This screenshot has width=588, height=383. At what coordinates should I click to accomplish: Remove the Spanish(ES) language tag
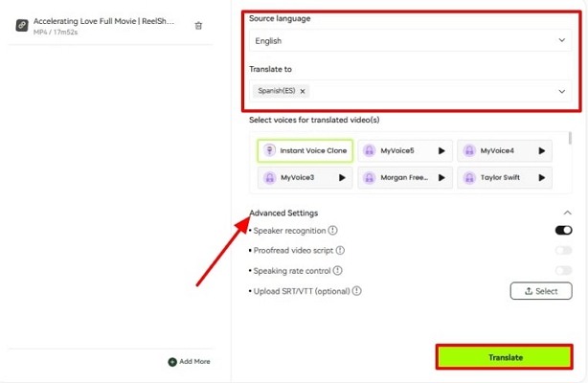tap(303, 91)
